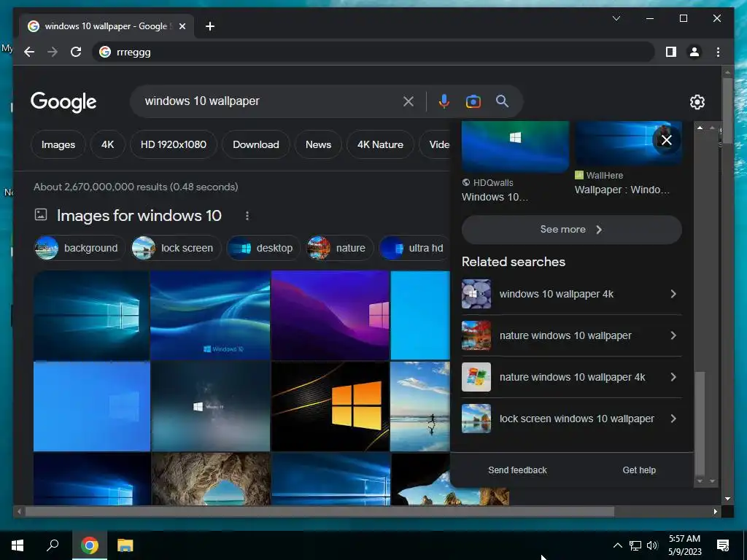Go back using the browser back arrow
747x560 pixels.
[29, 52]
